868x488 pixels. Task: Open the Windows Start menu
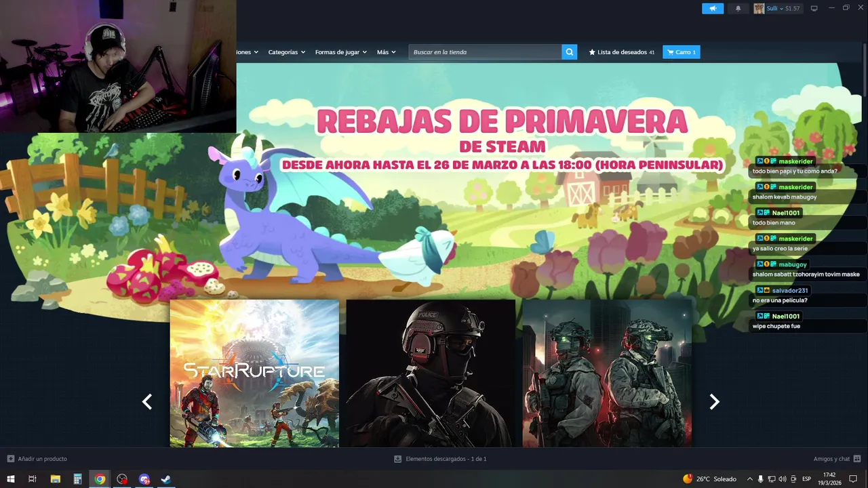pos(10,479)
